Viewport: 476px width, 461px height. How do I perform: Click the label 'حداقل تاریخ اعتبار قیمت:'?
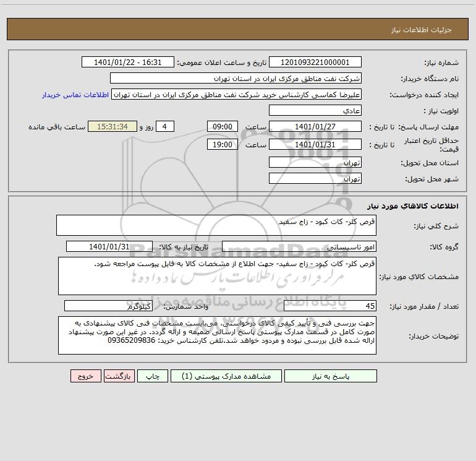(x=431, y=145)
